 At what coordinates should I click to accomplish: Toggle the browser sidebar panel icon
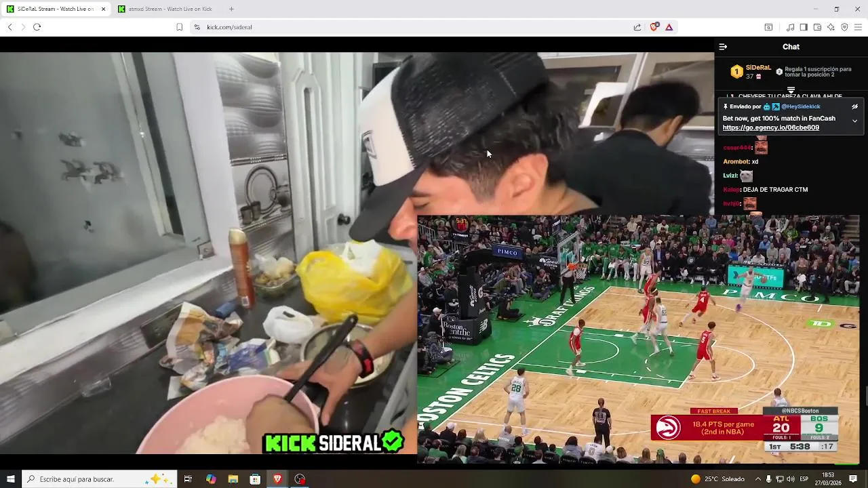pyautogui.click(x=804, y=27)
